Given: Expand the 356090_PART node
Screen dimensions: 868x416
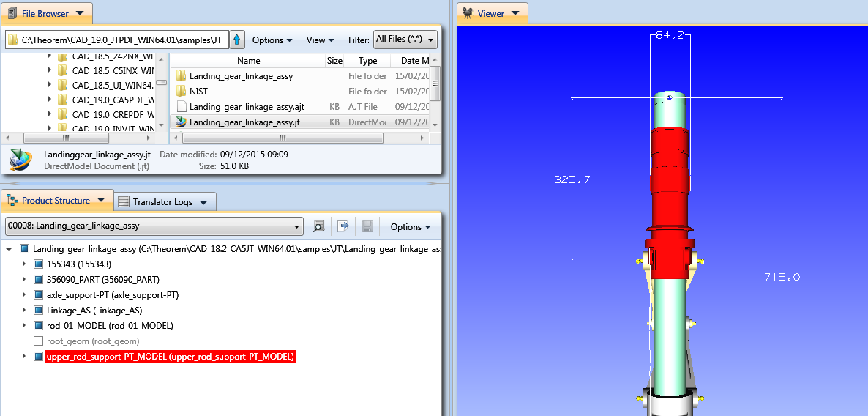Looking at the screenshot, I should (x=24, y=279).
